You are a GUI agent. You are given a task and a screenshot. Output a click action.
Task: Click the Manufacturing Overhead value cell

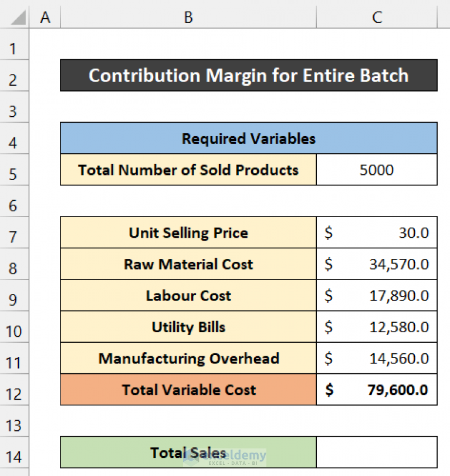(376, 358)
